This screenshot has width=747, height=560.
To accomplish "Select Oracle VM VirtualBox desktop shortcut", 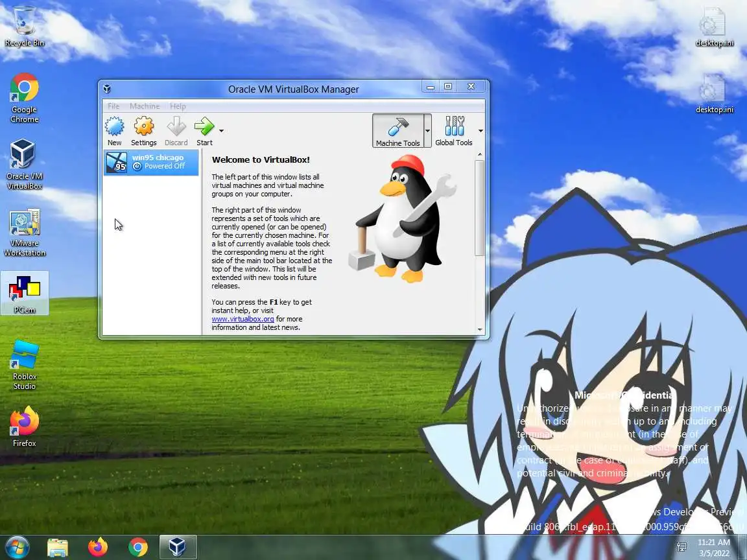I will [x=24, y=165].
